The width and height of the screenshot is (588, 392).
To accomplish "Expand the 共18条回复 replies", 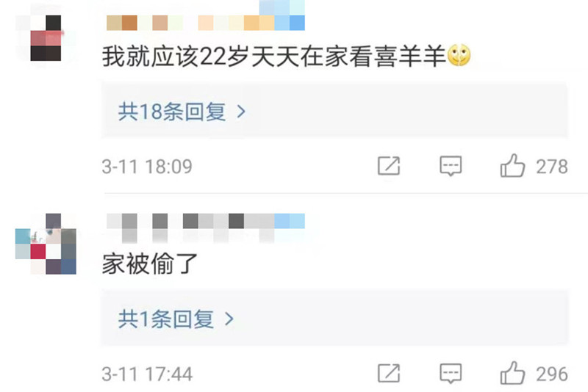I will pyautogui.click(x=334, y=111).
